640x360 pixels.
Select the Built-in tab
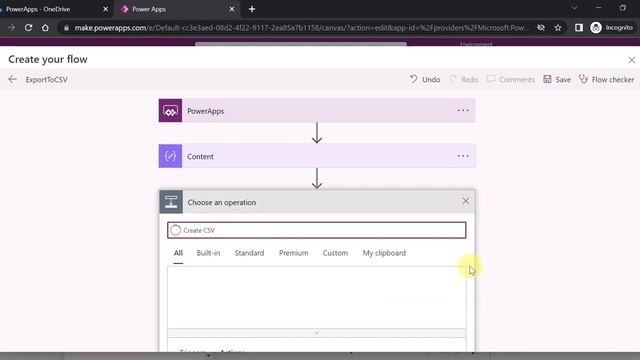pos(208,253)
